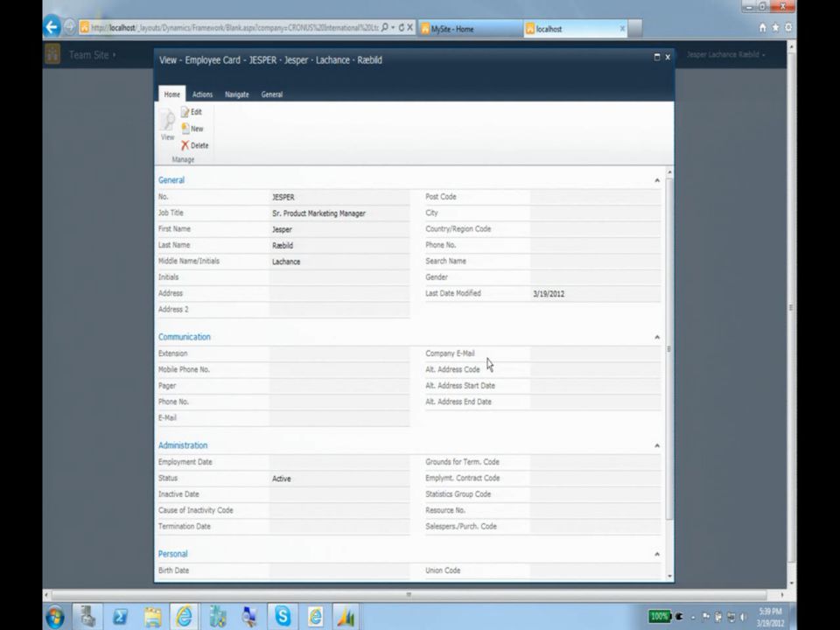Click the Mobile Phone No. field
The width and height of the screenshot is (840, 630).
point(339,369)
